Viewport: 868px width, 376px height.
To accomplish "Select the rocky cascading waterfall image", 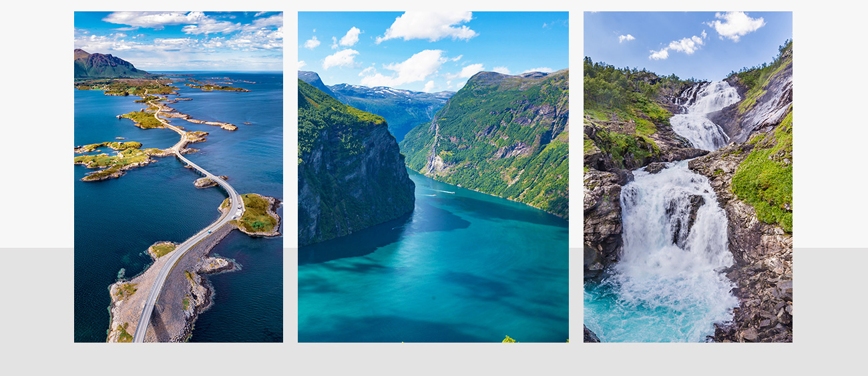I will pos(688,177).
